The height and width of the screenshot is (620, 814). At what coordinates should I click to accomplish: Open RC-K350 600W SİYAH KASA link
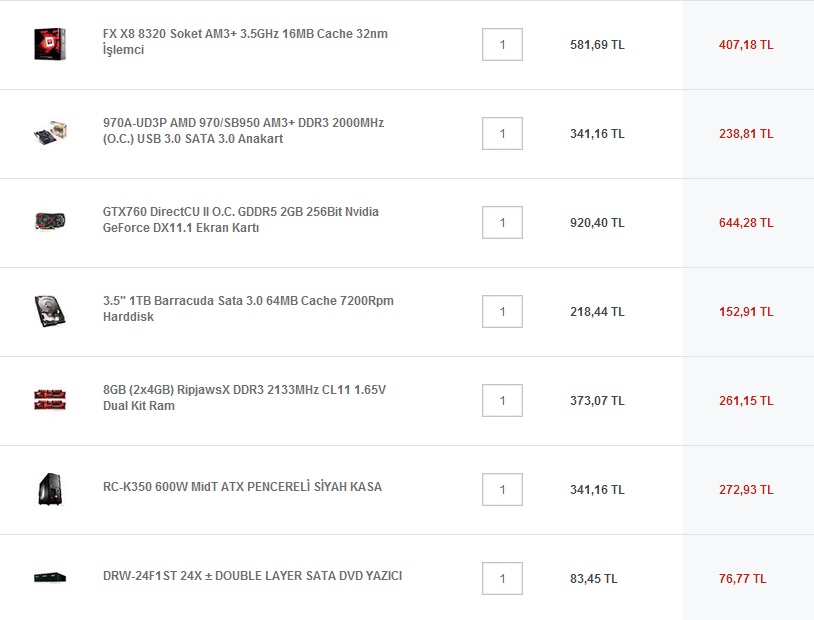pos(242,487)
